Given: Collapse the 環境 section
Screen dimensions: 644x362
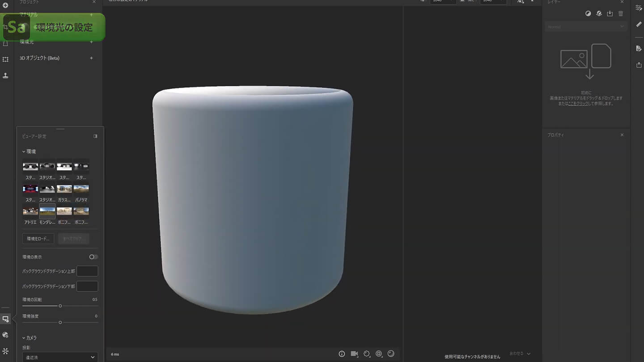Looking at the screenshot, I should coord(30,152).
